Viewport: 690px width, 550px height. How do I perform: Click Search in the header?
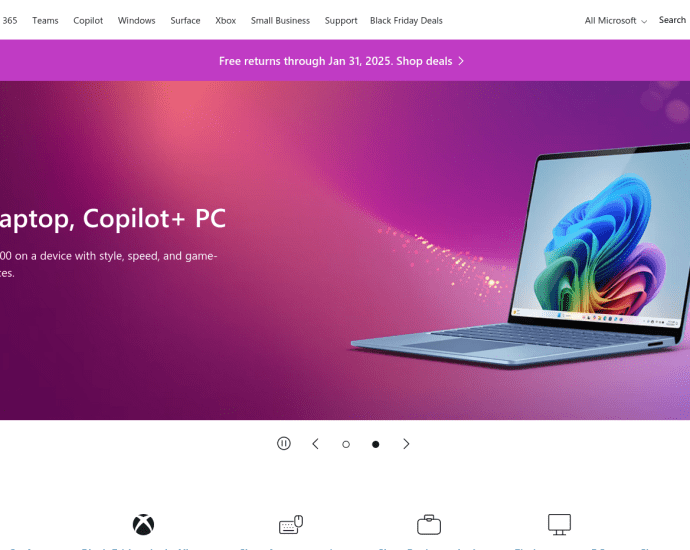672,20
